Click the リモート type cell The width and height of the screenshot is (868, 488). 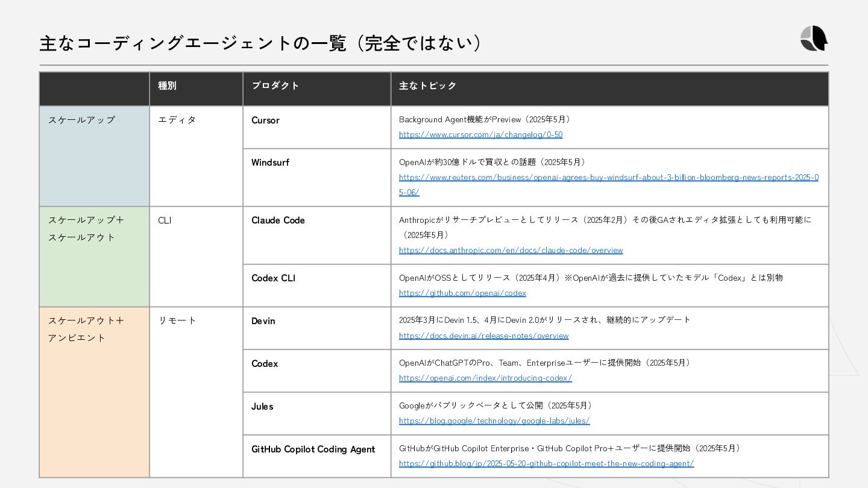[x=196, y=392]
